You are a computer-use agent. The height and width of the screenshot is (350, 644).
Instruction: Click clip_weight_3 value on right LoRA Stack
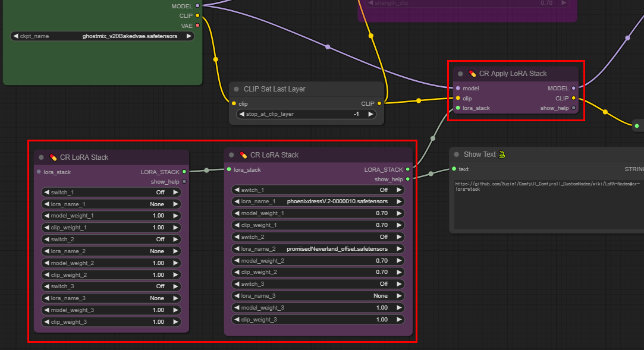tap(382, 319)
